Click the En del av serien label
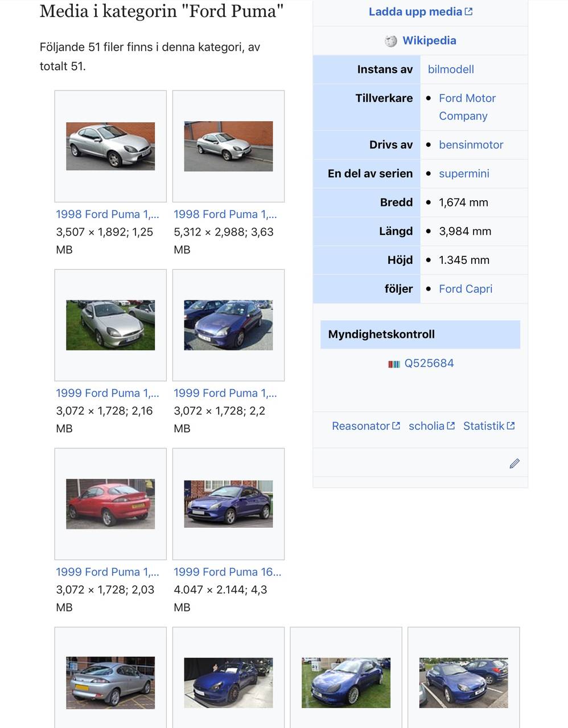Screen dimensions: 568x728 (370, 173)
